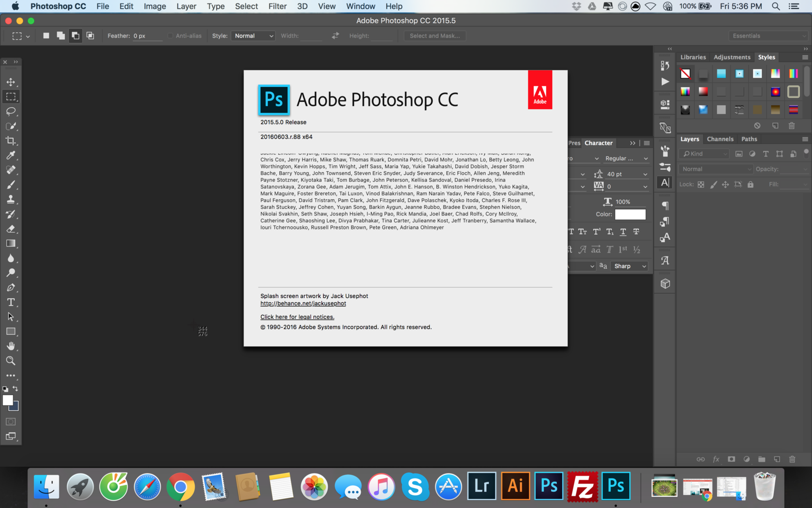Toggle Quick Mask mode

[x=11, y=422]
